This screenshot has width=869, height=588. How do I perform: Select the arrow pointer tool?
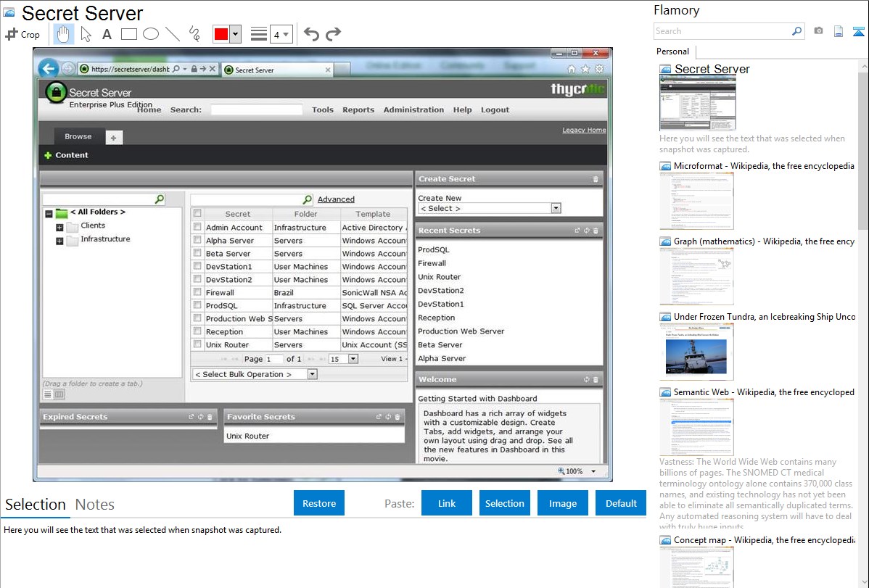click(86, 34)
